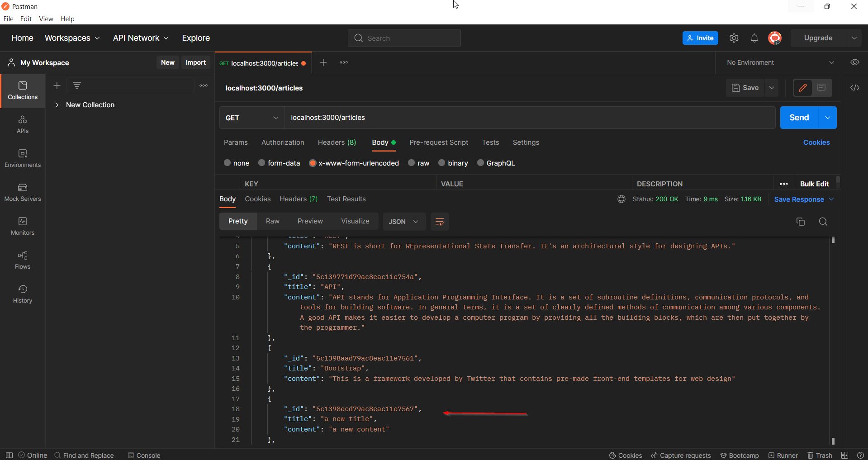Open the environment quick look eye

pos(855,62)
